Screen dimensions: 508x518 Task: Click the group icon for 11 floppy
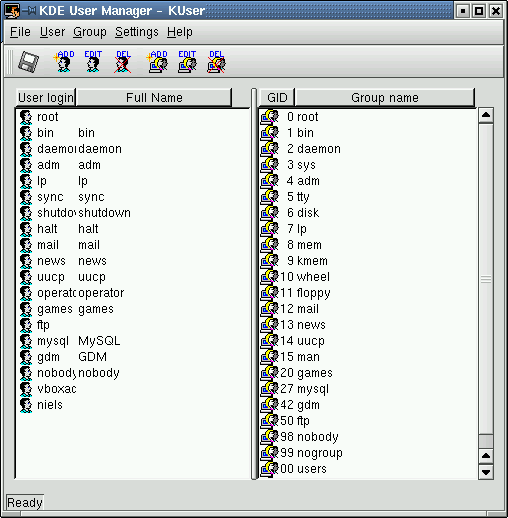tap(269, 293)
